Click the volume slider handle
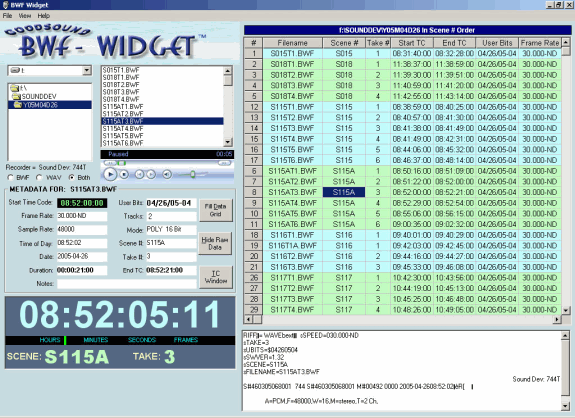This screenshot has height=418, width=575. click(x=192, y=174)
